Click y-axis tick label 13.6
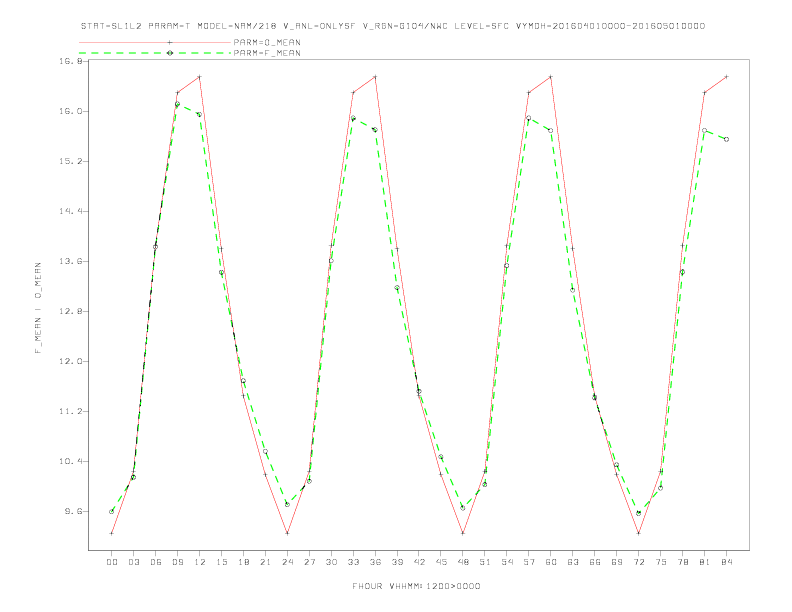Viewport: 792px width, 612px height. 71,261
